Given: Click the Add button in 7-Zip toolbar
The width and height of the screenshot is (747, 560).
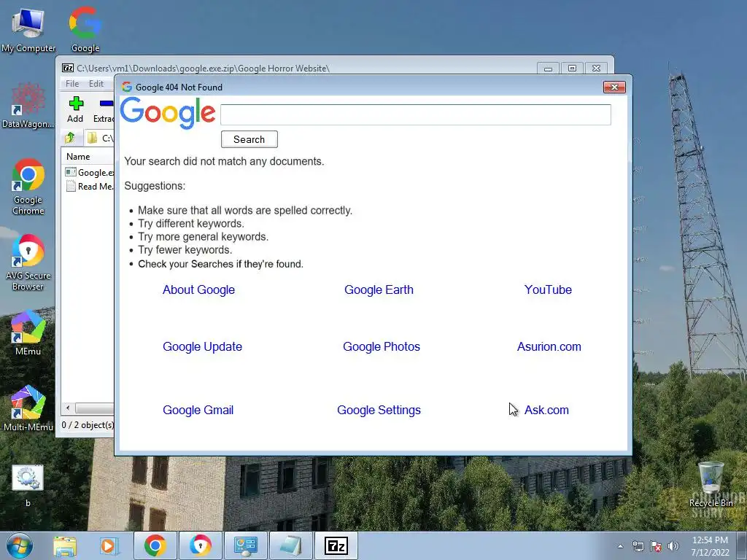Looking at the screenshot, I should coord(75,109).
